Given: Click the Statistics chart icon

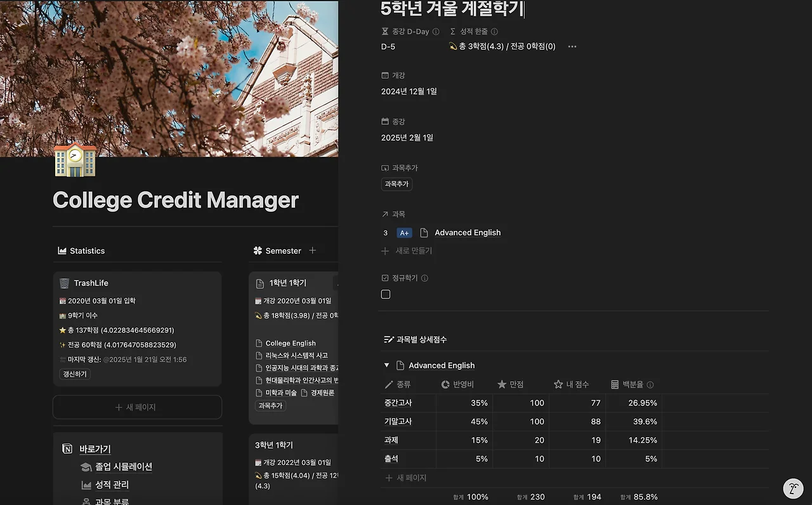Looking at the screenshot, I should (x=62, y=251).
